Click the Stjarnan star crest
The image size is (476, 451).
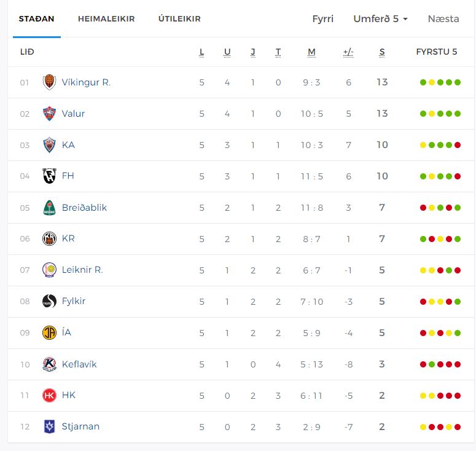(x=49, y=427)
